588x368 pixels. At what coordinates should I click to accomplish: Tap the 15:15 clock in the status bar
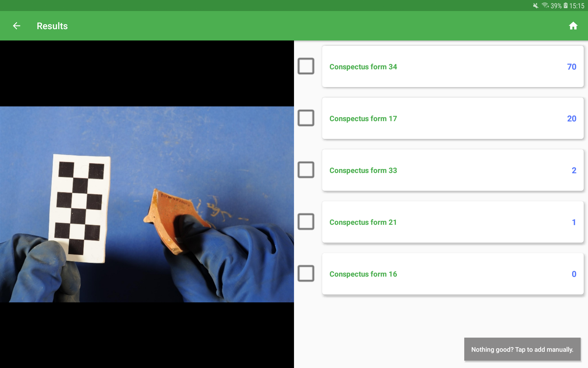click(577, 6)
